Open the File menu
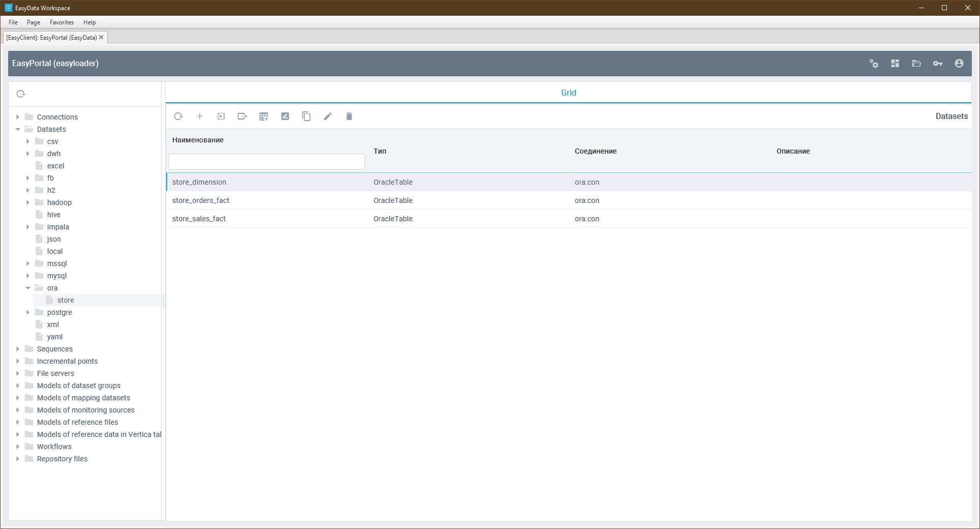The height and width of the screenshot is (529, 980). (13, 22)
